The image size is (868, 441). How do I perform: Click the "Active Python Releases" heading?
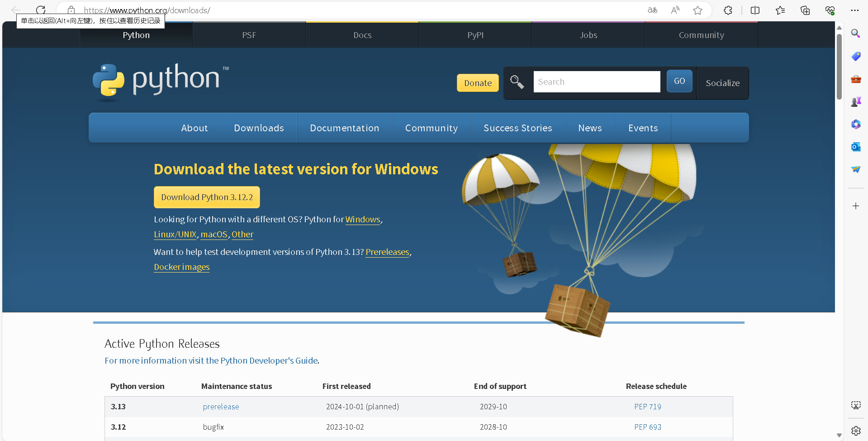162,344
